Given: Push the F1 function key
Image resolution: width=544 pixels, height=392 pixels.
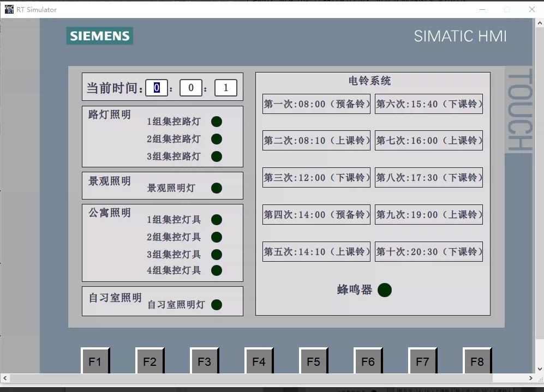Looking at the screenshot, I should pos(95,361).
